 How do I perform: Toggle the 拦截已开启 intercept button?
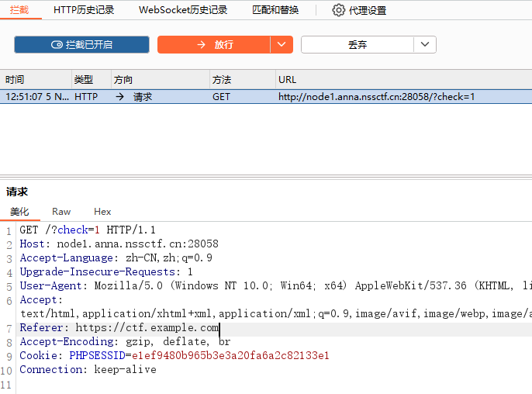click(81, 44)
